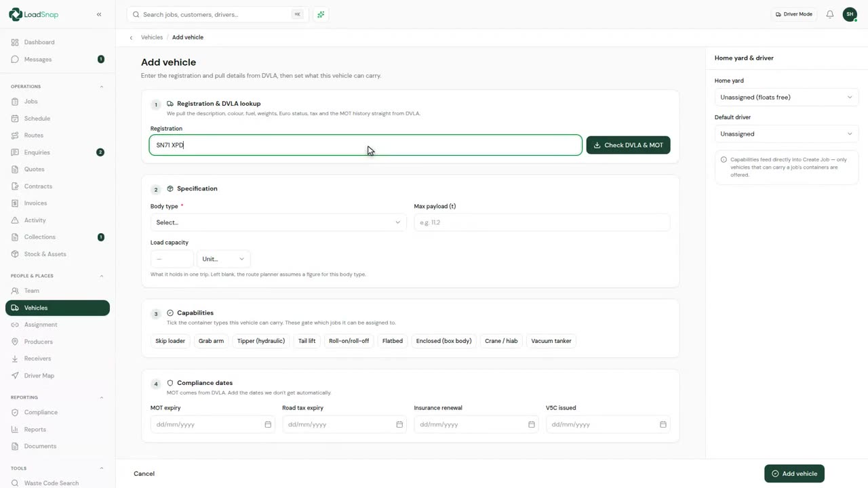Open the MOT expiry calendar picker
Viewport: 868px width, 488px height.
[268, 424]
